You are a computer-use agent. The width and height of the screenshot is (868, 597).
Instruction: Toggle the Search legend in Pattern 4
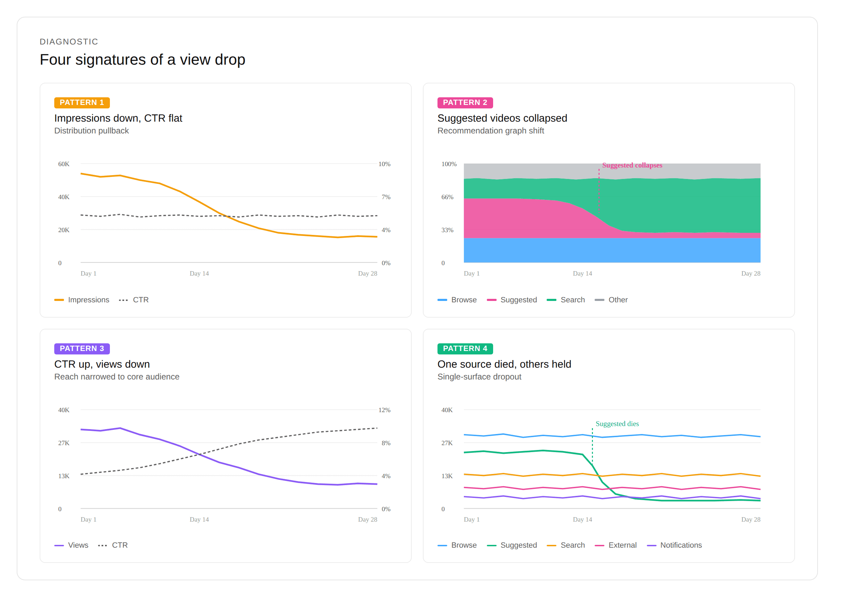565,545
